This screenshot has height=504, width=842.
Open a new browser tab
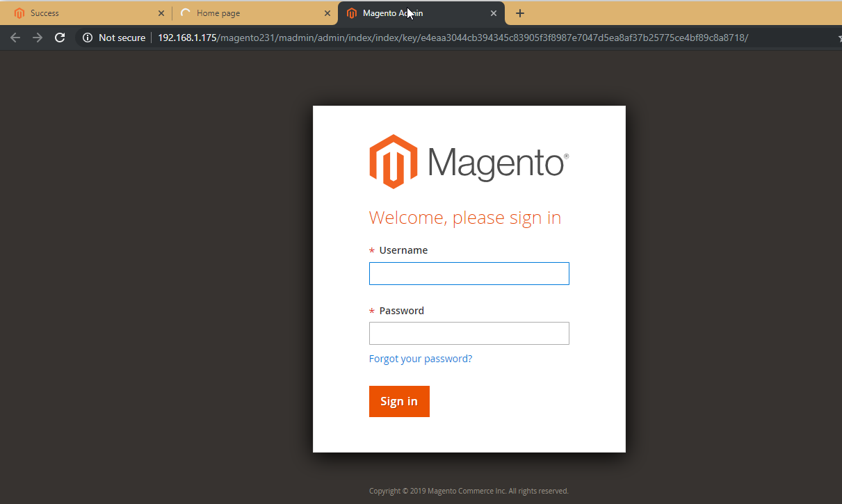click(520, 13)
